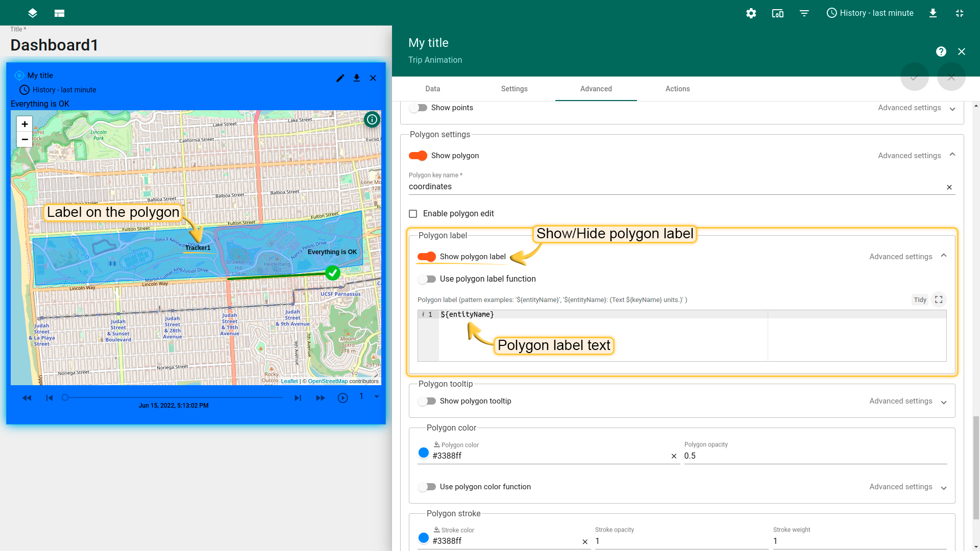This screenshot has height=551, width=980.
Task: Open OpenStreetMap attribution link
Action: (x=328, y=381)
